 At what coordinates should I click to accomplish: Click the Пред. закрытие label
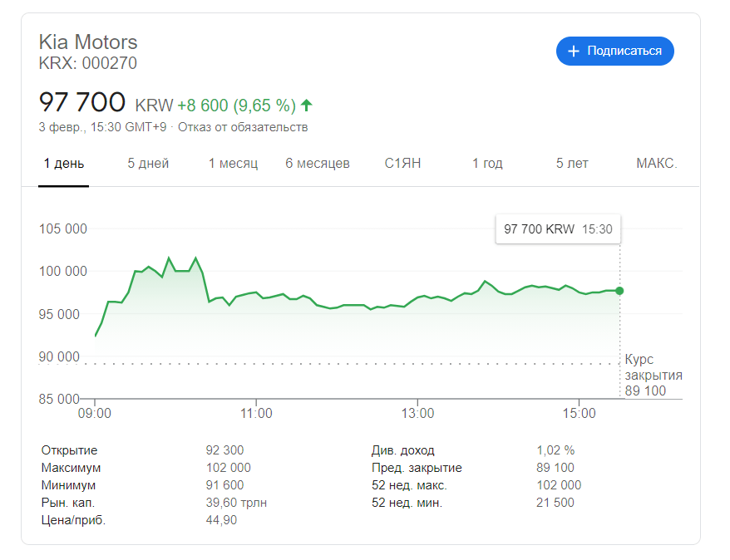pyautogui.click(x=417, y=468)
